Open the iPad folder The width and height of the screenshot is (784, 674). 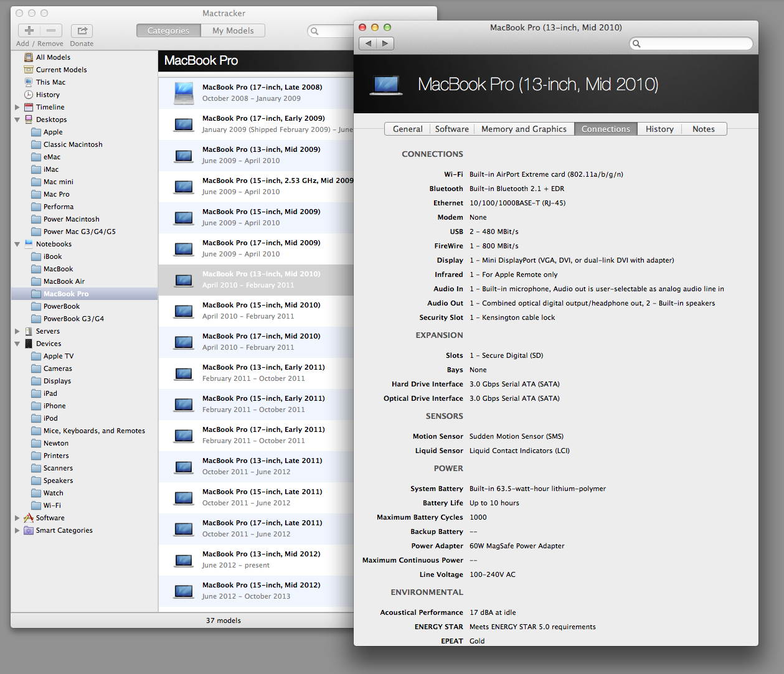click(x=44, y=393)
